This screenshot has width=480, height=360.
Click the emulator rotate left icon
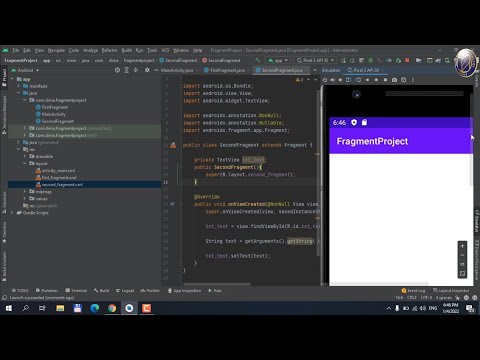click(x=349, y=80)
